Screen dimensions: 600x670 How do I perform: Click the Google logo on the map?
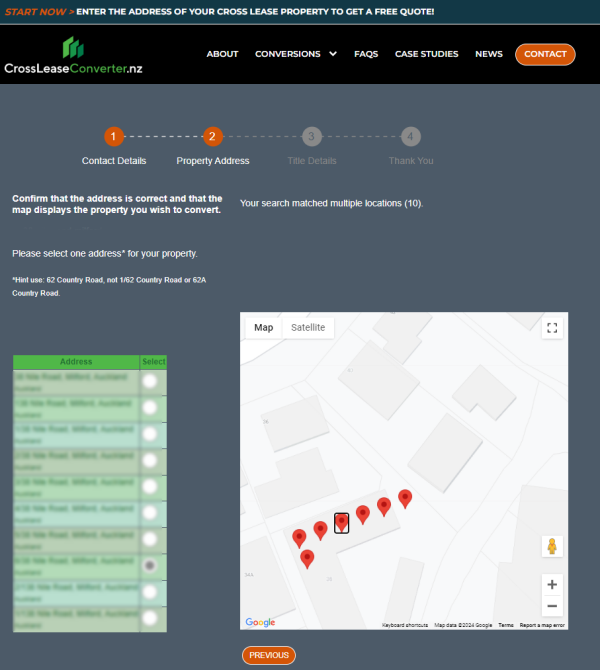click(260, 622)
